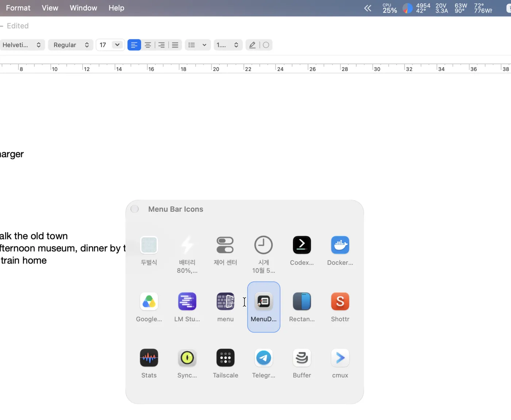Click the 4954 42° fan speed readout
Image resolution: width=511 pixels, height=420 pixels.
tap(423, 8)
